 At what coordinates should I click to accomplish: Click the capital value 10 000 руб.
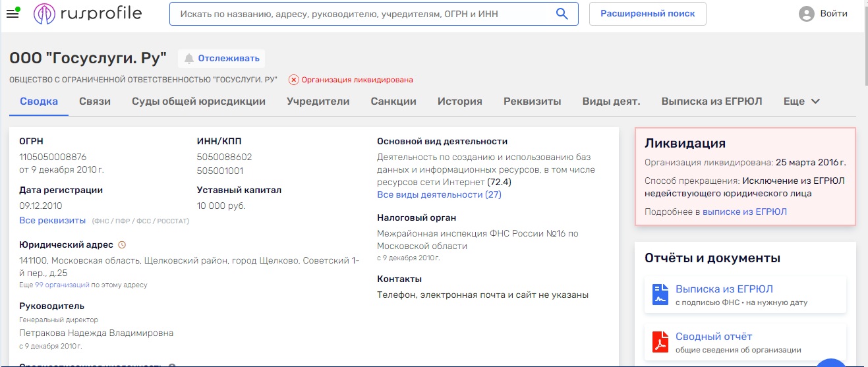[221, 206]
